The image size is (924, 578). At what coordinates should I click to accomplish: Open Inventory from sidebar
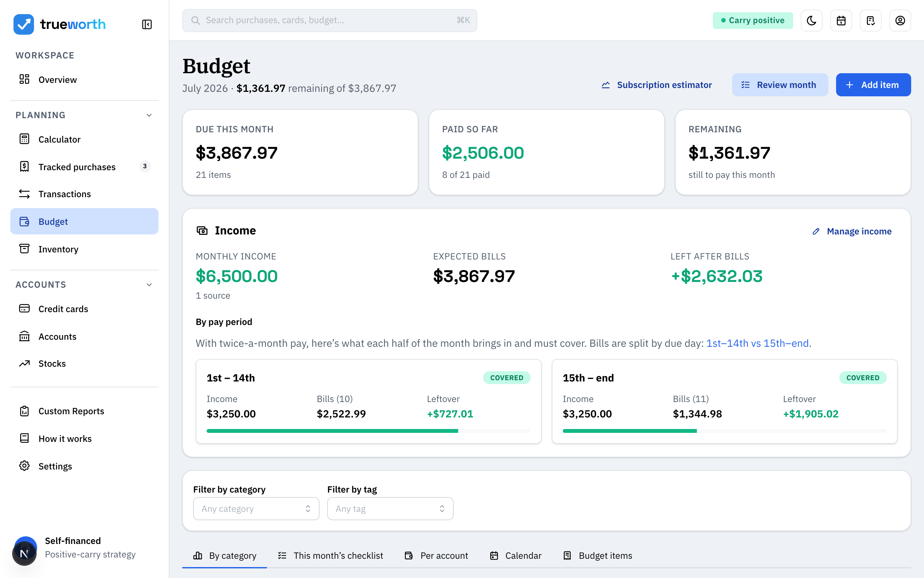coord(84,249)
